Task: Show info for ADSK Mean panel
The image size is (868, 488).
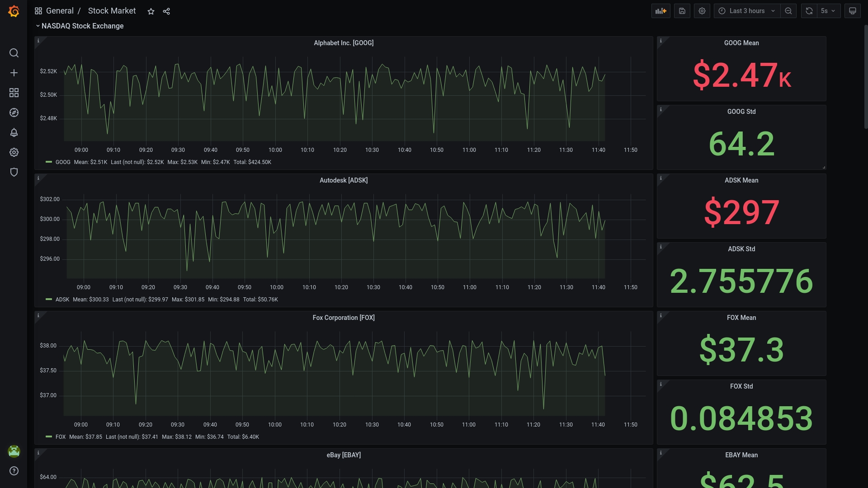Action: [x=661, y=178]
